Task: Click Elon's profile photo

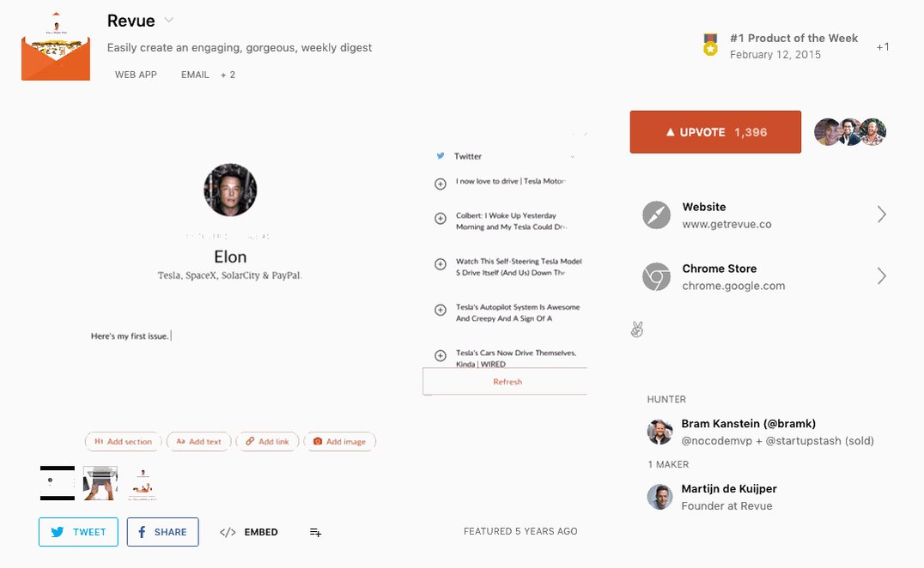Action: (x=230, y=190)
